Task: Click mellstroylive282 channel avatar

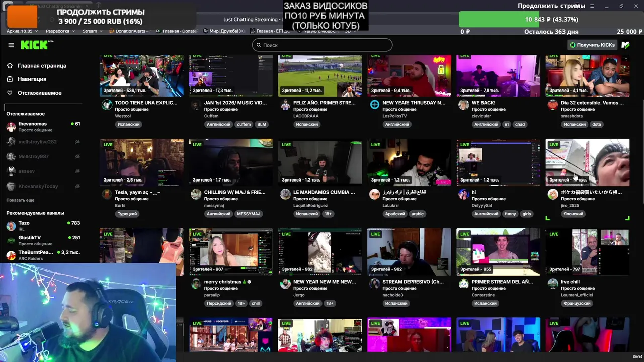Action: [x=11, y=142]
